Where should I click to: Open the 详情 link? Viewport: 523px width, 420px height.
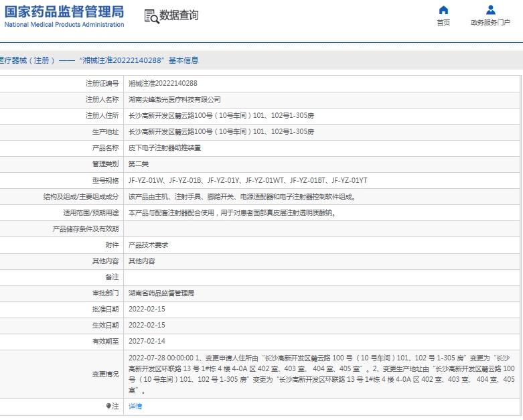tap(135, 406)
